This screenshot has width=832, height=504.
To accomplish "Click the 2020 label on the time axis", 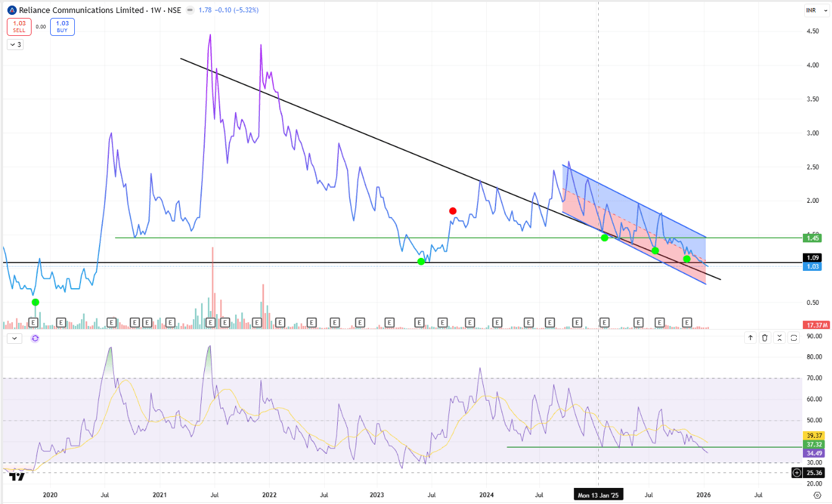I will pyautogui.click(x=50, y=495).
